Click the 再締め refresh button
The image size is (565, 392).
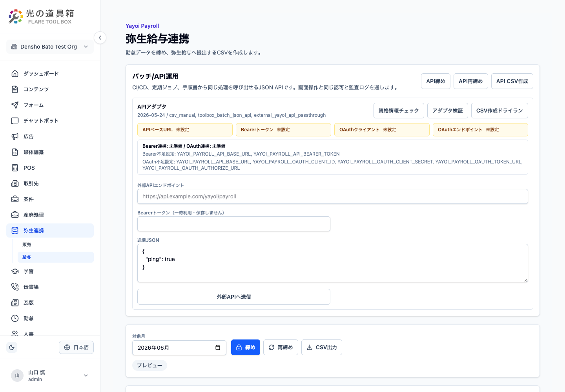click(x=281, y=347)
